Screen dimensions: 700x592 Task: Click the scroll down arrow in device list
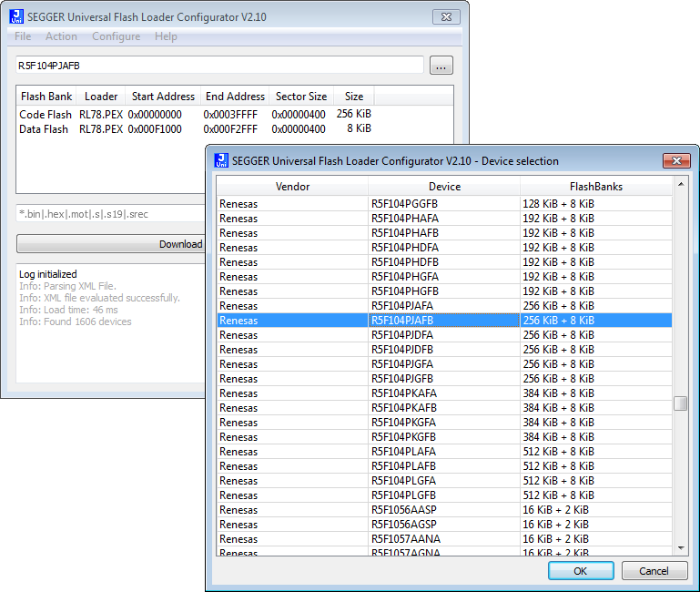point(681,547)
